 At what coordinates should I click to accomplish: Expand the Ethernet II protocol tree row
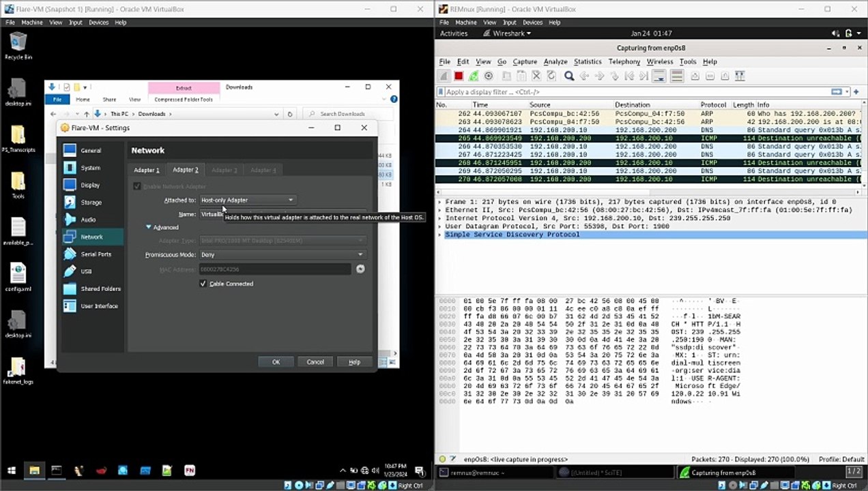point(440,210)
